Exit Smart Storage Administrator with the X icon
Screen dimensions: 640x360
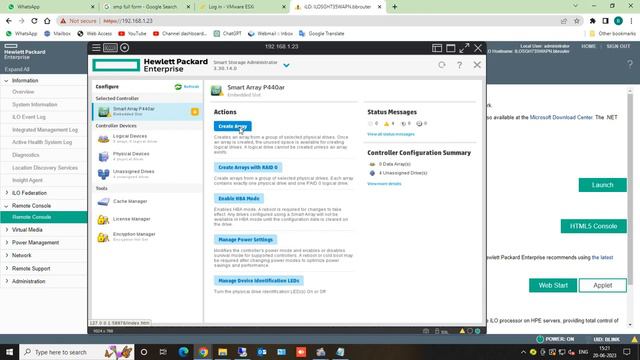tap(477, 65)
